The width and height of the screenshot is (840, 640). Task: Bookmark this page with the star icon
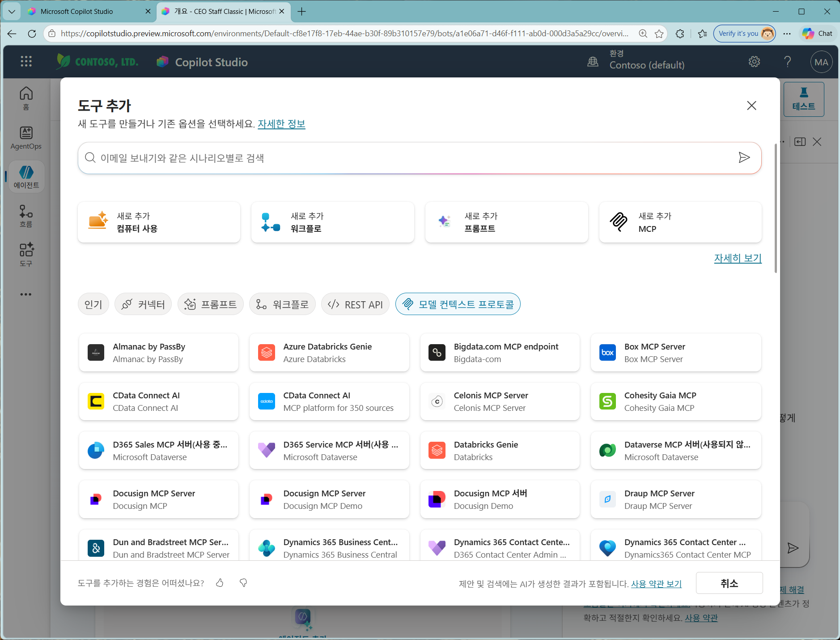(659, 34)
